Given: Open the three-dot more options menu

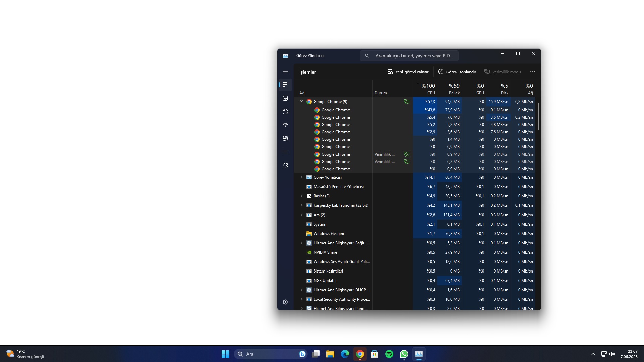Looking at the screenshot, I should (x=532, y=72).
